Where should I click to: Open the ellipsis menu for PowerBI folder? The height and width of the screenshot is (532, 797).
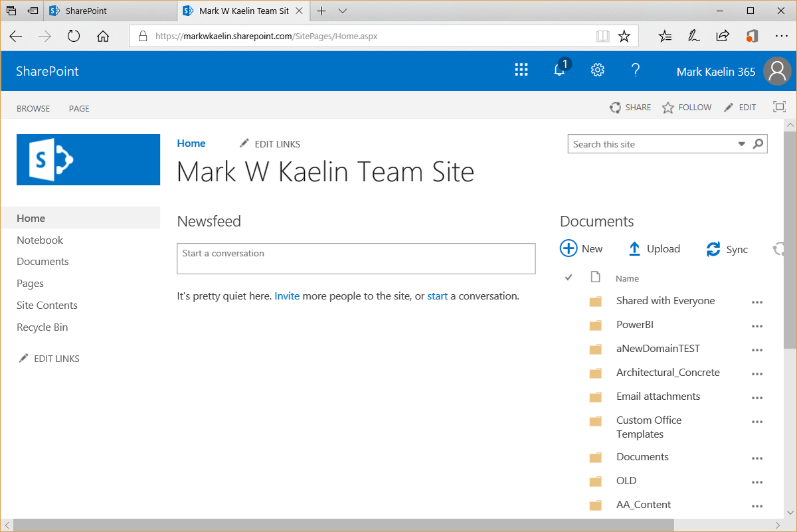pos(757,325)
